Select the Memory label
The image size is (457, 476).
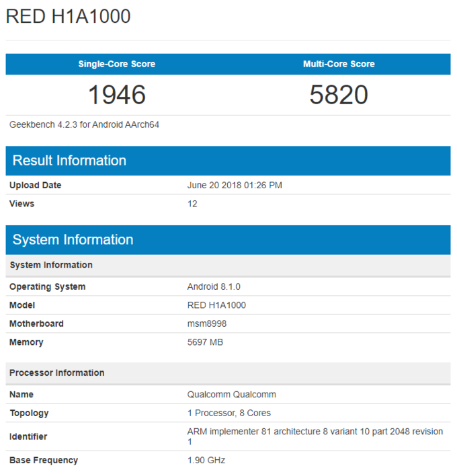pos(26,342)
